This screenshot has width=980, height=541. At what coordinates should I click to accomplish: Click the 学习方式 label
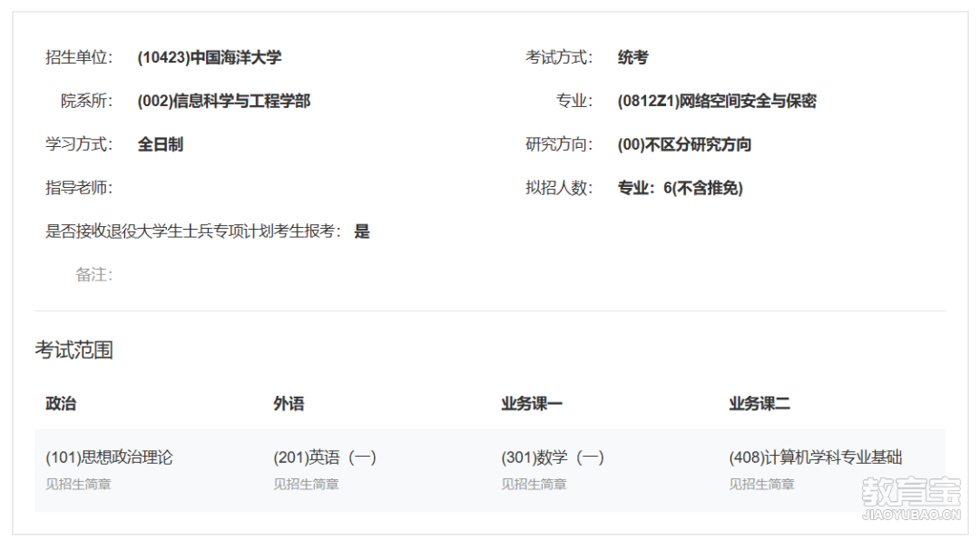(x=79, y=144)
